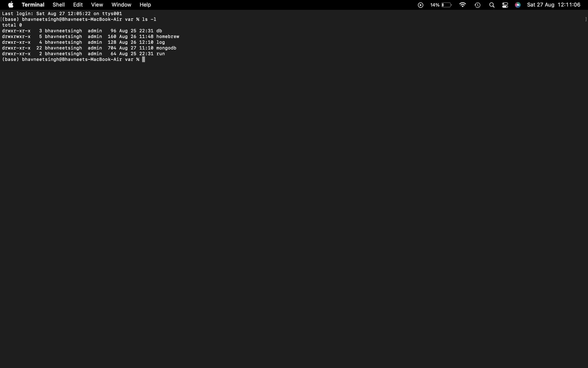588x368 pixels.
Task: Click the battery status icon
Action: [446, 5]
